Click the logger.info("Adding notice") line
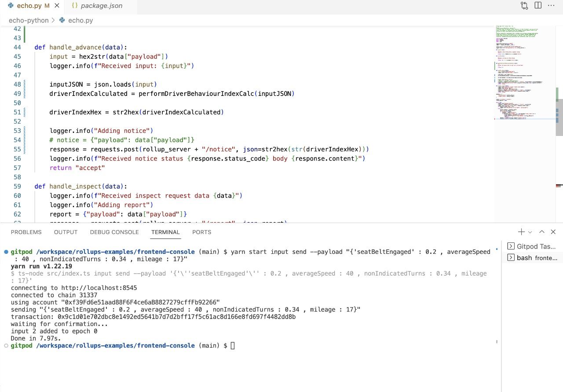This screenshot has width=563, height=392. (x=101, y=131)
